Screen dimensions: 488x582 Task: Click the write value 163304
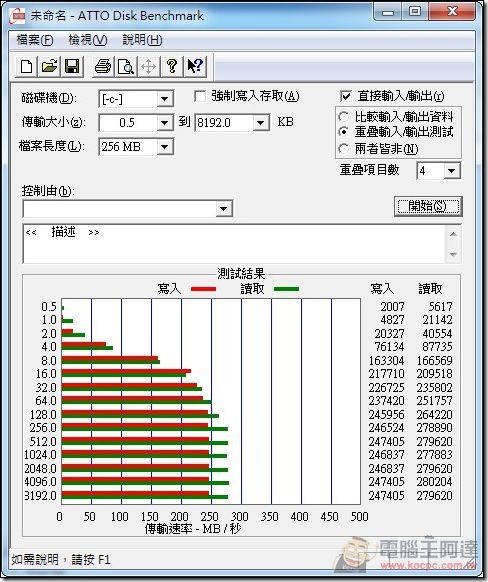click(x=386, y=360)
